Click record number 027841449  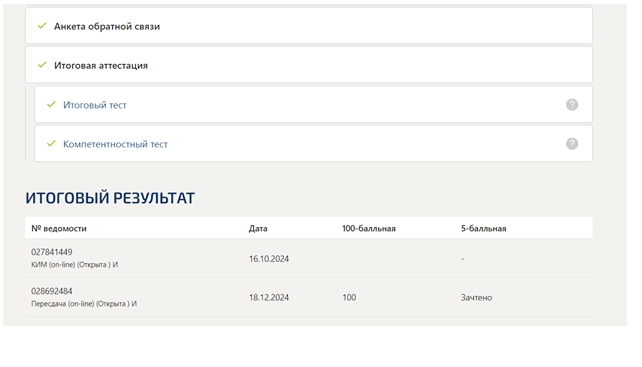(52, 252)
